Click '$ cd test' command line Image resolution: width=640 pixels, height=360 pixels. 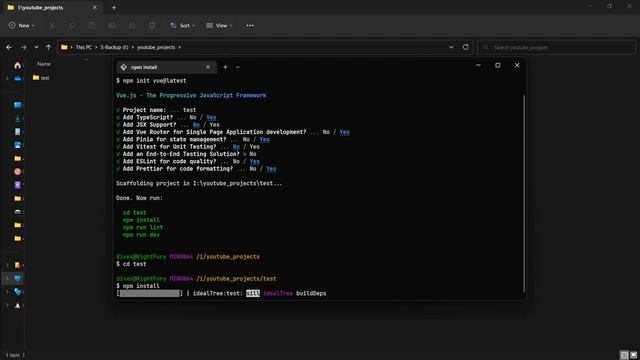tap(131, 264)
